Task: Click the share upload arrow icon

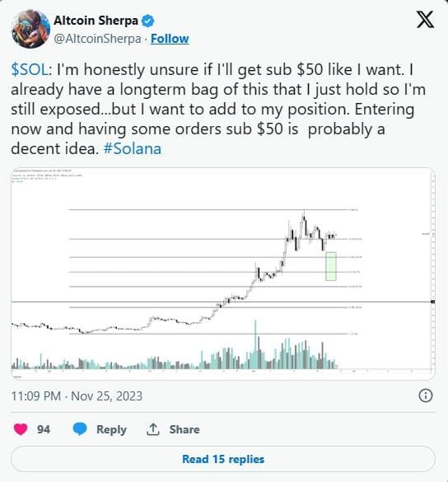Action: point(153,429)
